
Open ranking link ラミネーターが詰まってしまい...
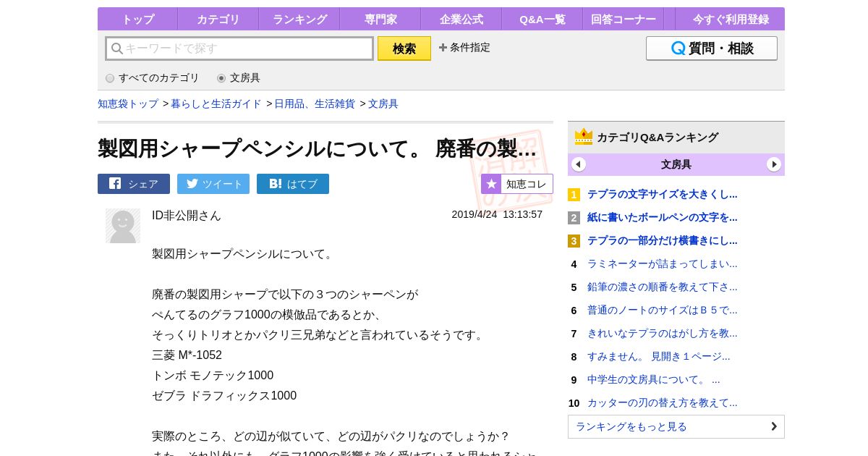663,263
